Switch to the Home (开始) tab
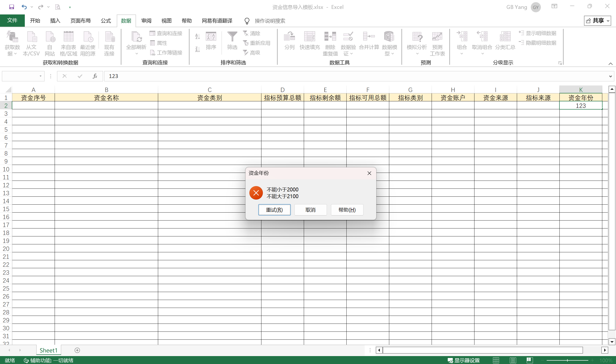The image size is (616, 364). pyautogui.click(x=35, y=21)
